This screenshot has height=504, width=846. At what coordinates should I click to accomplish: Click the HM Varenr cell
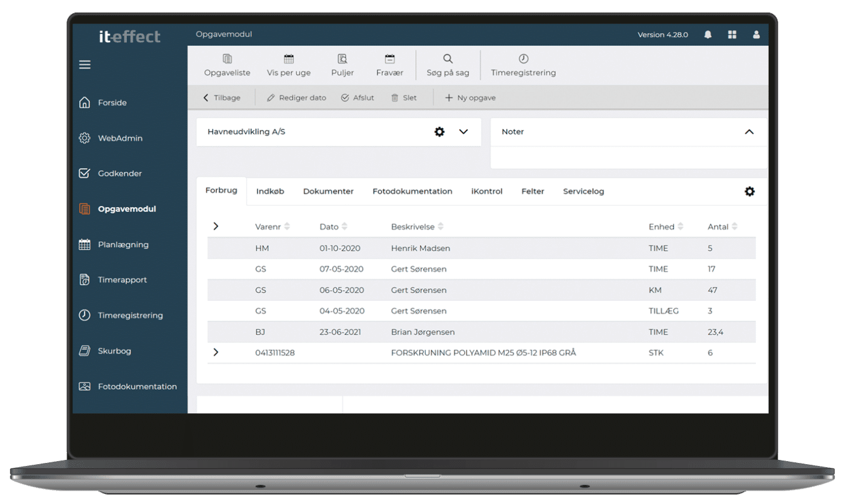[x=262, y=248]
